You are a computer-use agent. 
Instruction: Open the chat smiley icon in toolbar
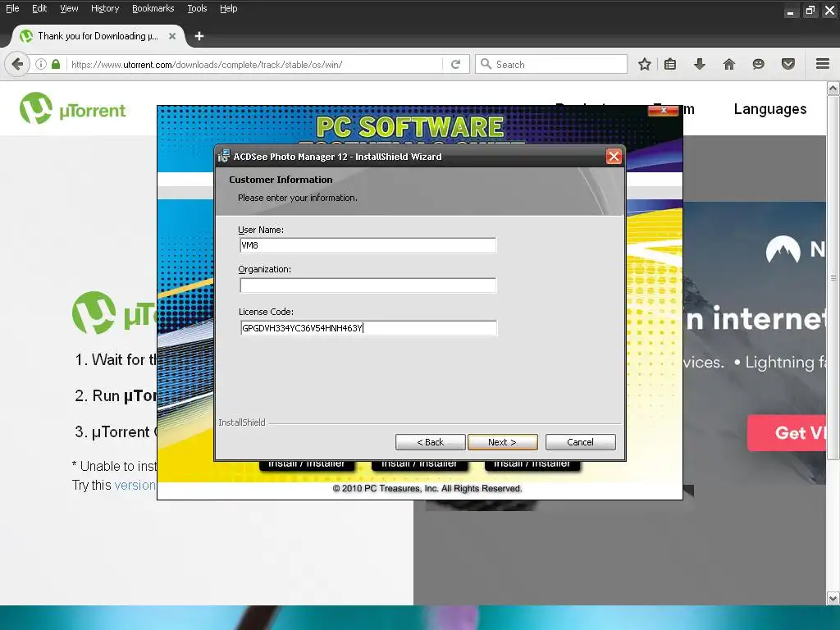[758, 64]
